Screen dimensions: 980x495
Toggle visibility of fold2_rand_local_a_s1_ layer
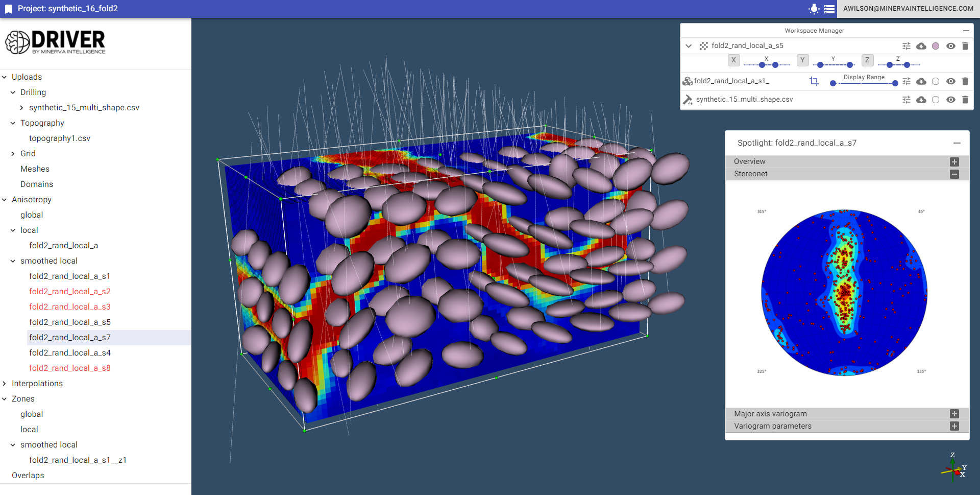[950, 81]
